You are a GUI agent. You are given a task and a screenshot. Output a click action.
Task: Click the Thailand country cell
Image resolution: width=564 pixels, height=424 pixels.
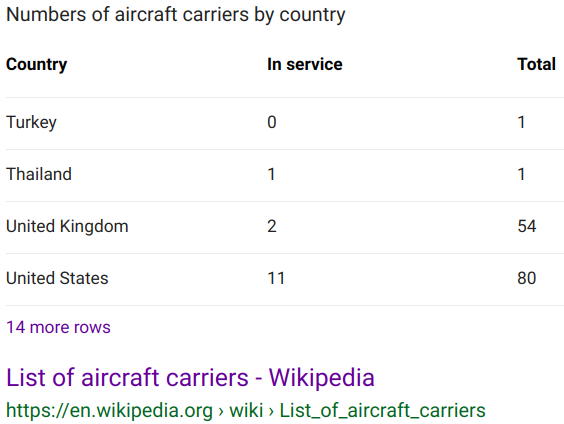point(39,174)
